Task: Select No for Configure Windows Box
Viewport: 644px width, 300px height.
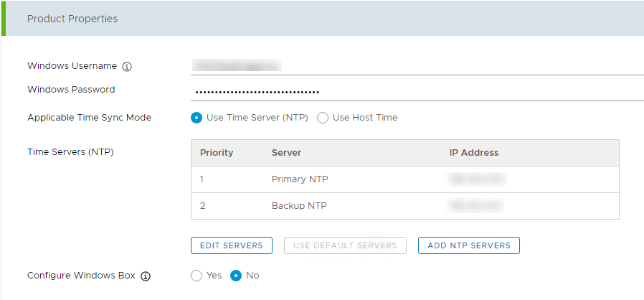Action: (x=235, y=276)
